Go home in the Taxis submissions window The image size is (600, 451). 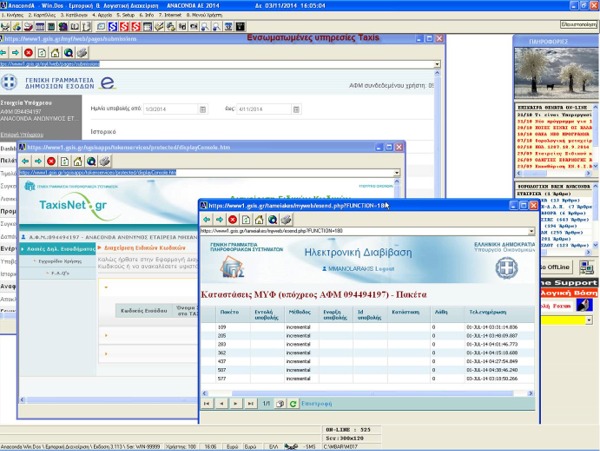click(55, 52)
